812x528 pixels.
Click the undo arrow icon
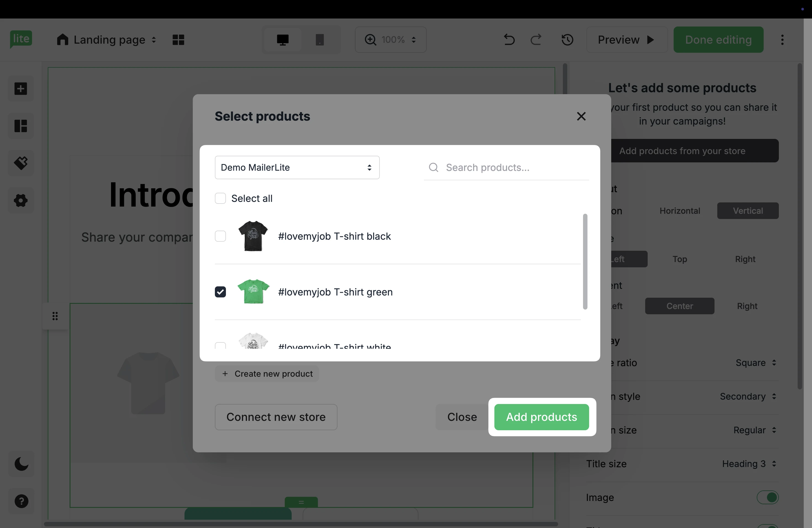[x=509, y=40]
